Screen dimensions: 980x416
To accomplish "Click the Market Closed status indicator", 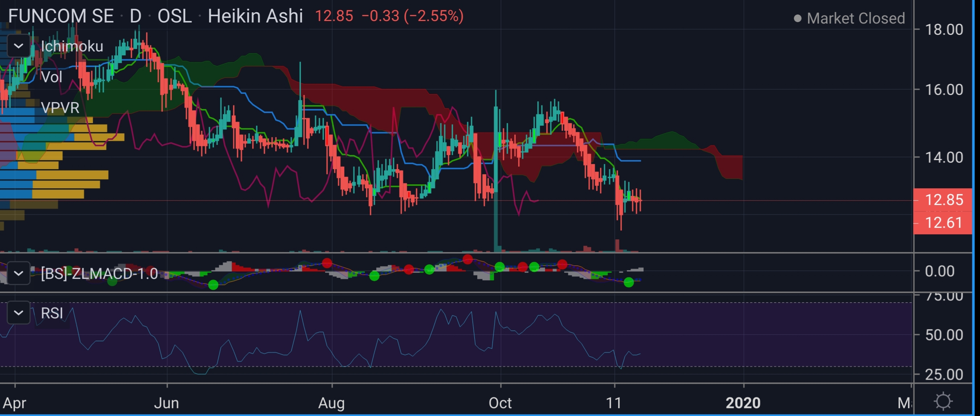I will pyautogui.click(x=849, y=18).
